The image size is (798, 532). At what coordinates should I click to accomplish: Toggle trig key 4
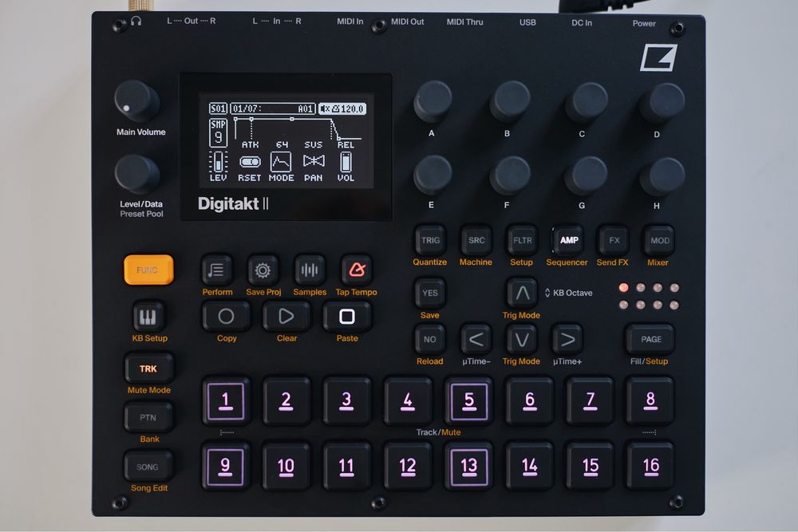tap(408, 401)
